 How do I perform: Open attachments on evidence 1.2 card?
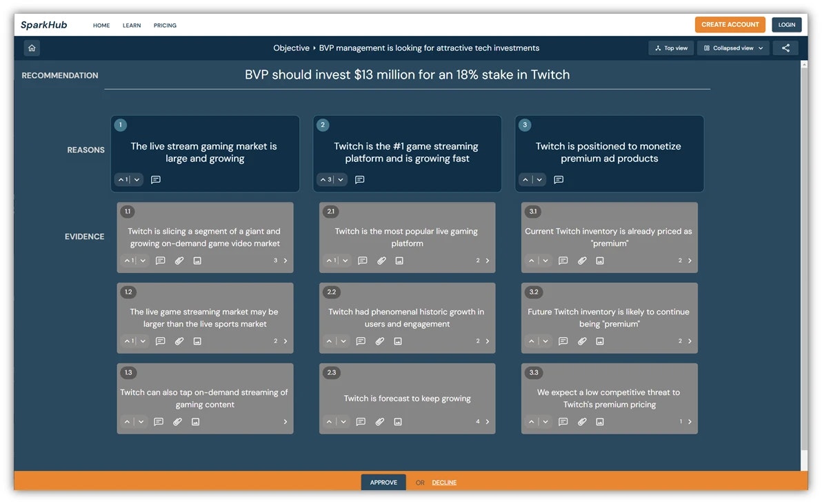[179, 341]
